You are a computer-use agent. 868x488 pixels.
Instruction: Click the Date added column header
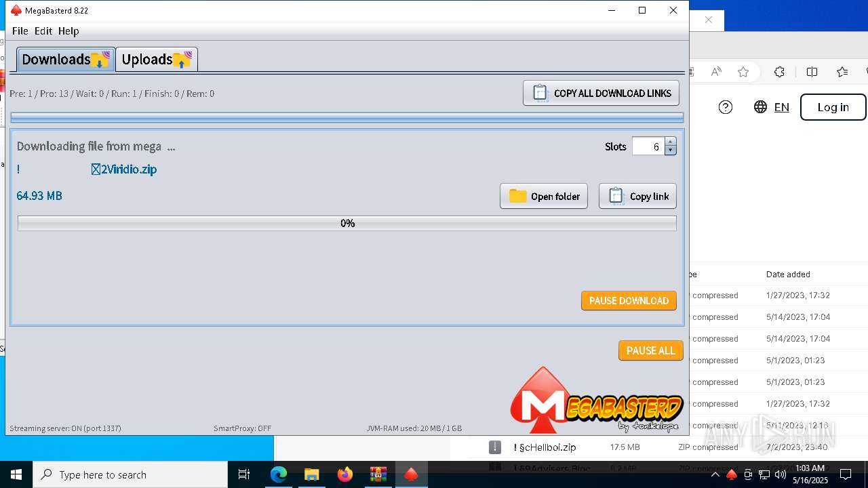coord(788,274)
